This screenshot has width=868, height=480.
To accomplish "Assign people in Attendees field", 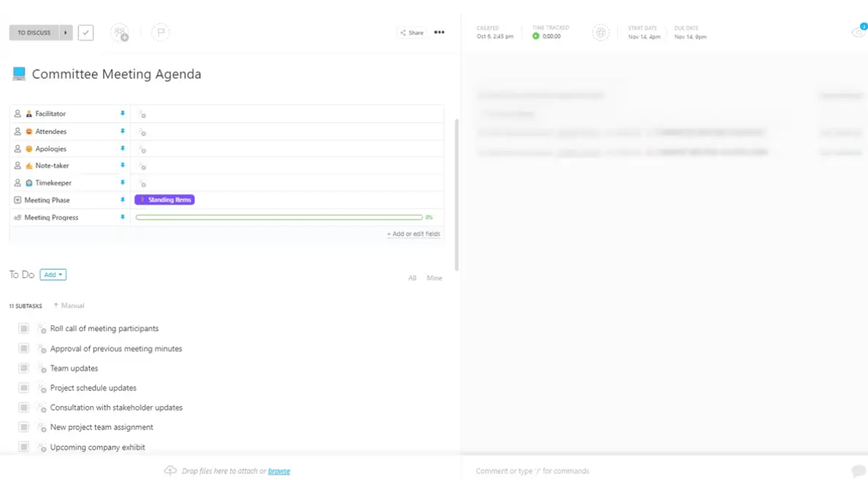I will (x=142, y=132).
